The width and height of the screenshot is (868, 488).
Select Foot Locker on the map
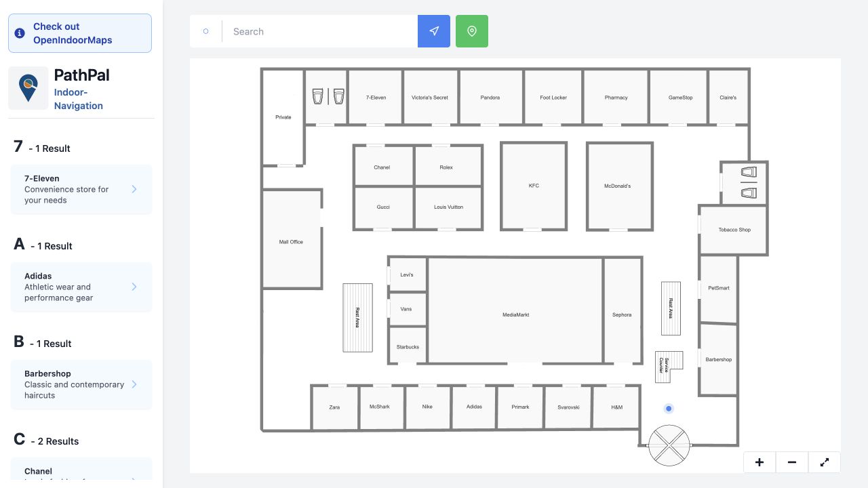coord(553,97)
